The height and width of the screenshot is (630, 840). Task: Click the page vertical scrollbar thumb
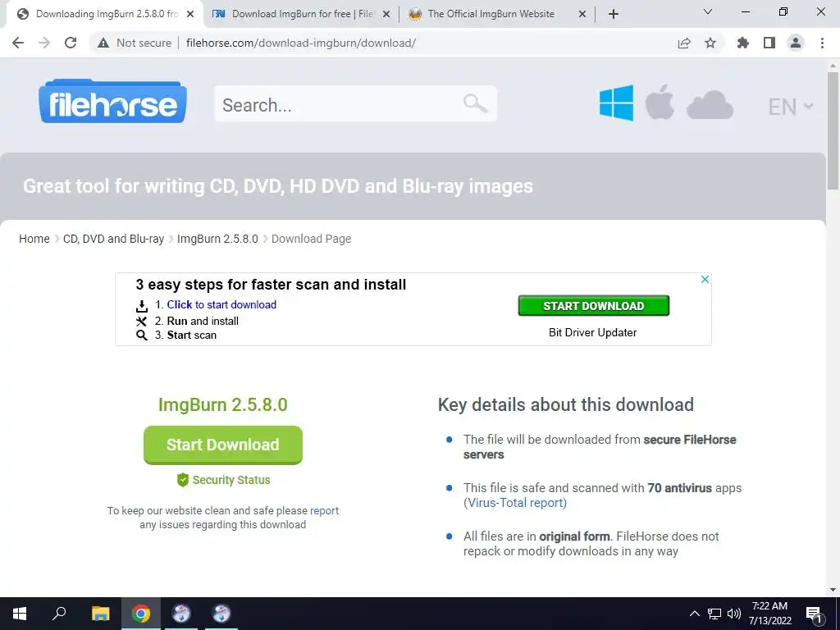point(833,130)
